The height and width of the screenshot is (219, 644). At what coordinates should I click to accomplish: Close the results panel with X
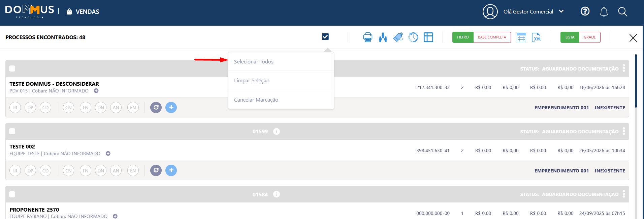coord(633,38)
